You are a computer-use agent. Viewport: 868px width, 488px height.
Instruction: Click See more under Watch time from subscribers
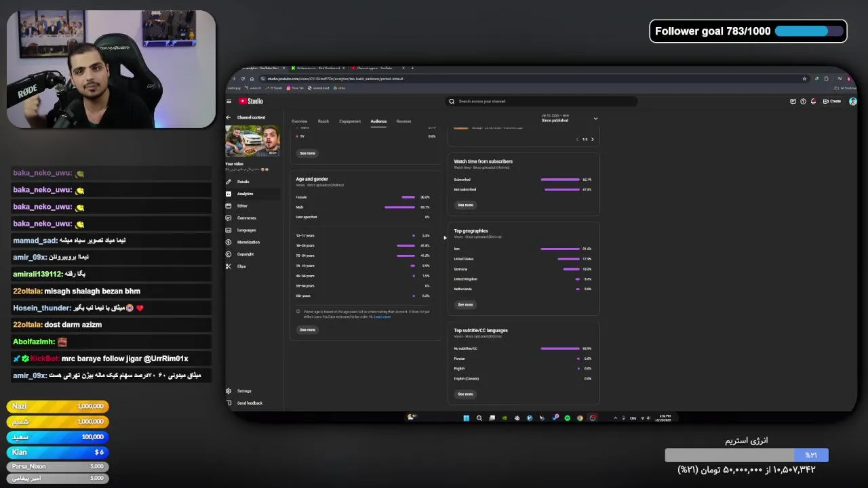click(465, 205)
